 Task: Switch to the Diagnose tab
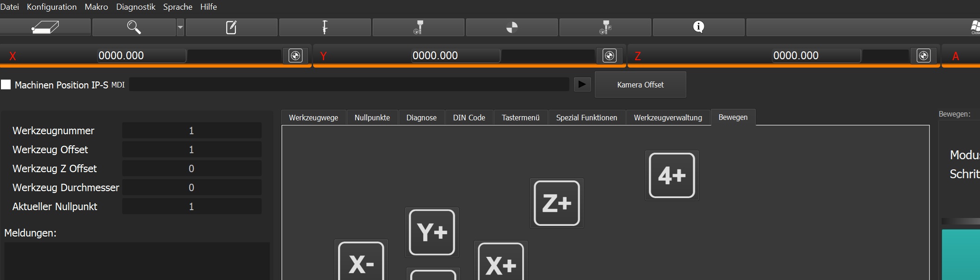[x=421, y=118]
